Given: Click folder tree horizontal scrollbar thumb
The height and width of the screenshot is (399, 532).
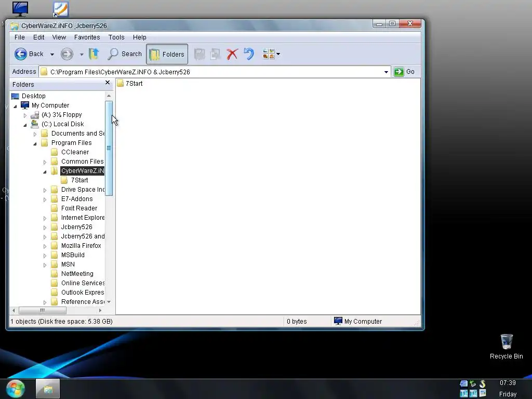Looking at the screenshot, I should tap(43, 310).
